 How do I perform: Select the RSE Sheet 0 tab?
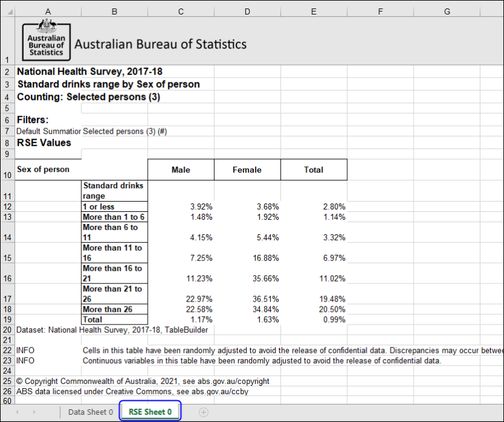click(150, 411)
